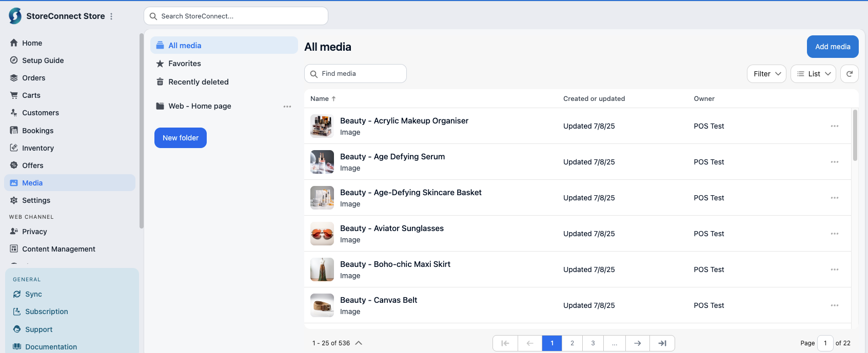Click the Search StoreConnect field
The width and height of the screenshot is (868, 353).
236,16
